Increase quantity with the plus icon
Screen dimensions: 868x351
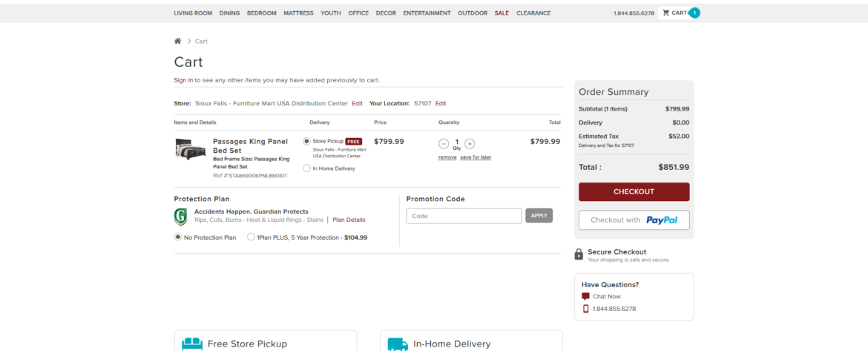470,144
